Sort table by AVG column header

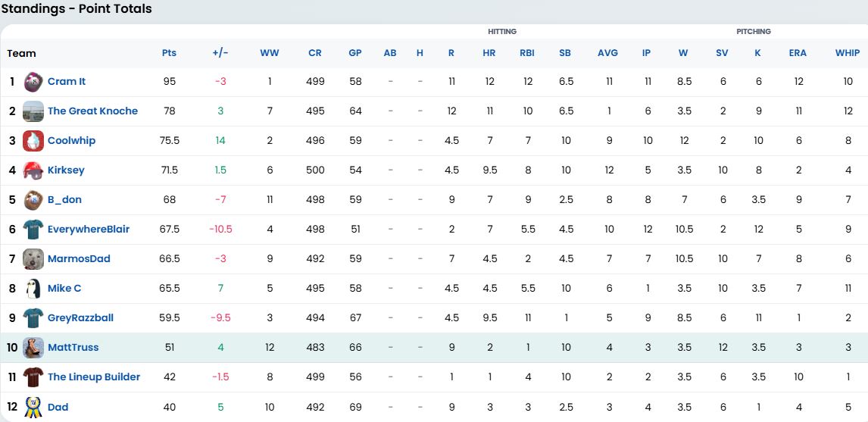[607, 53]
